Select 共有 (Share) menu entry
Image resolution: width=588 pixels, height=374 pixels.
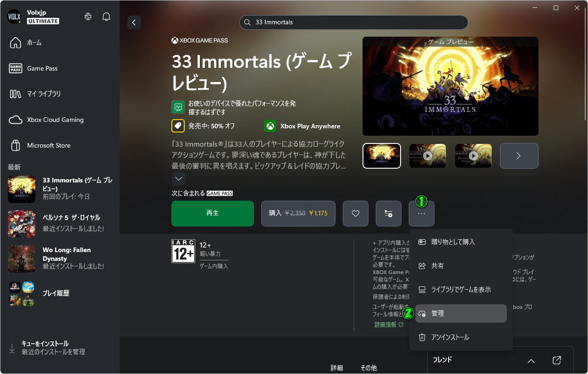[461, 266]
